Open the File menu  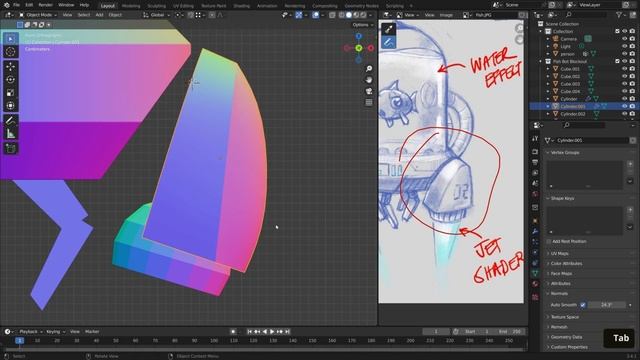click(17, 5)
